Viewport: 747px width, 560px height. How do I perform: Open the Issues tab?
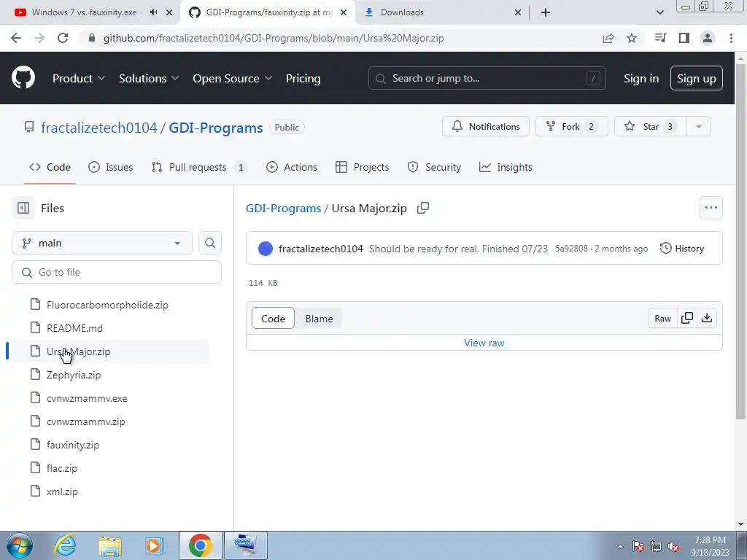[111, 167]
